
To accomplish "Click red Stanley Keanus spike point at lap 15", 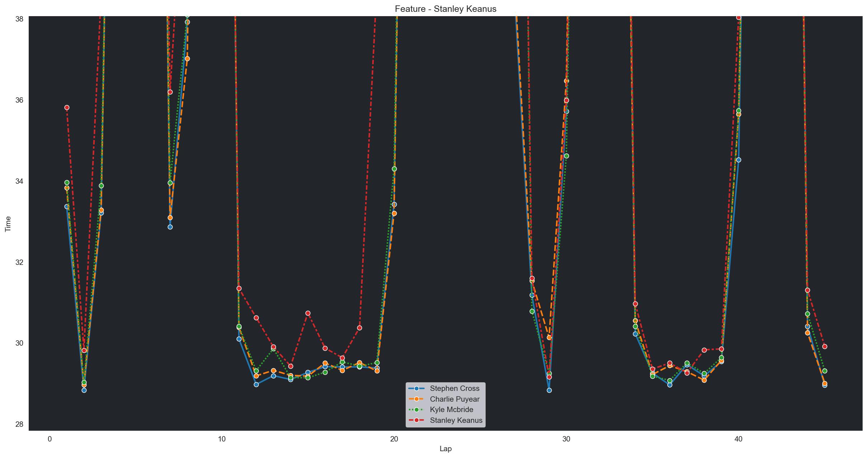I will 308,313.
